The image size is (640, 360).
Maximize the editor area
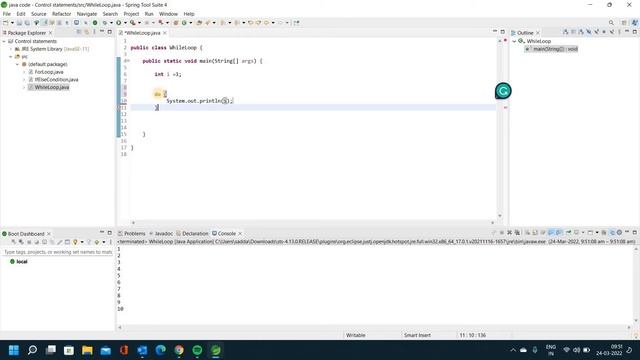[x=502, y=32]
